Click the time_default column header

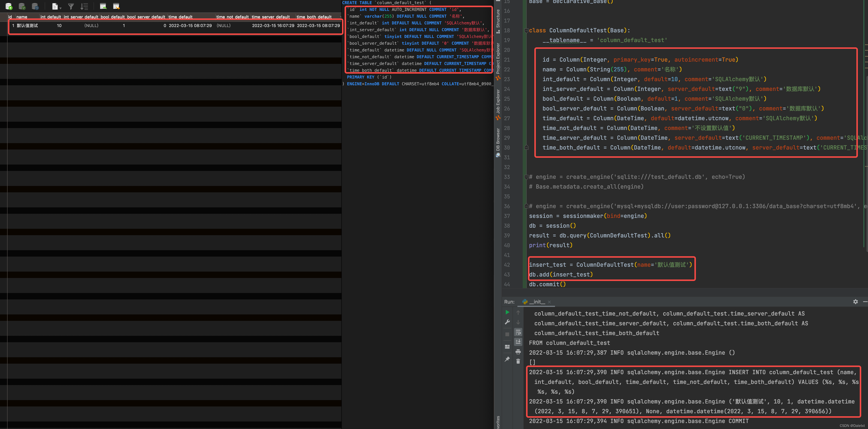[180, 17]
